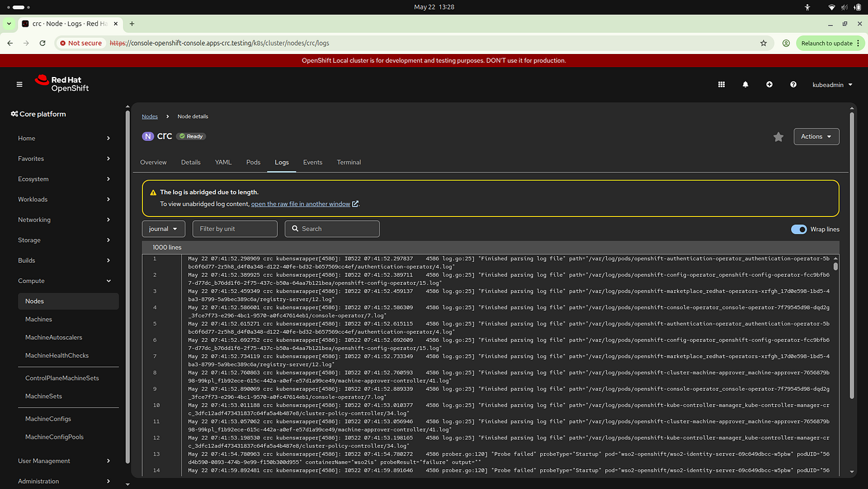
Task: Expand the Networking navigation section
Action: 64,220
